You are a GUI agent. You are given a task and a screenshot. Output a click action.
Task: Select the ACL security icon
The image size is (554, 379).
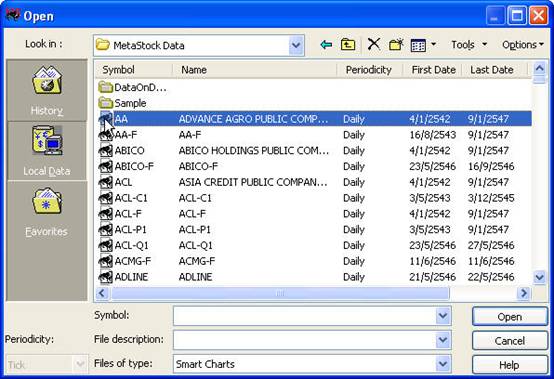pyautogui.click(x=105, y=182)
